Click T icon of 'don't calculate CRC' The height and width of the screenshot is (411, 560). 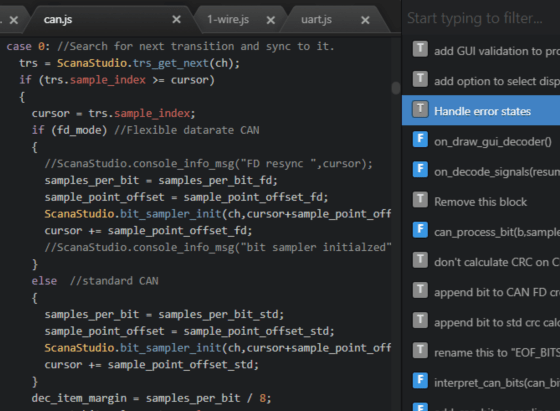(x=420, y=260)
